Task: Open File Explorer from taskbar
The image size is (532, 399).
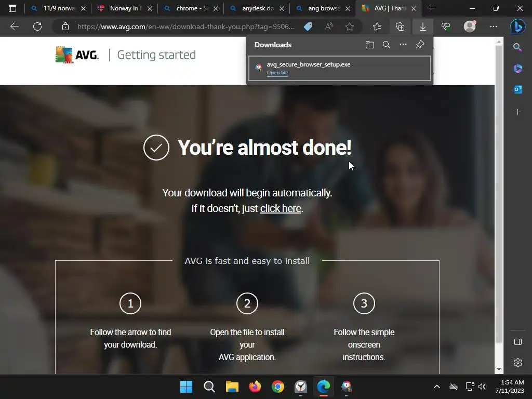Action: click(232, 387)
